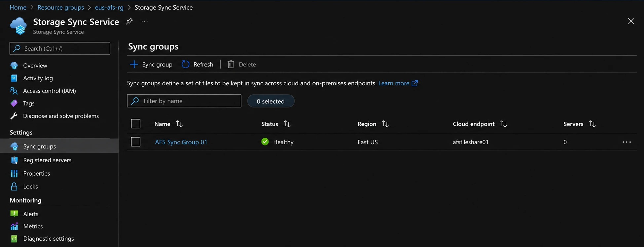The width and height of the screenshot is (644, 247).
Task: Sort the table by Servers
Action: click(x=592, y=124)
